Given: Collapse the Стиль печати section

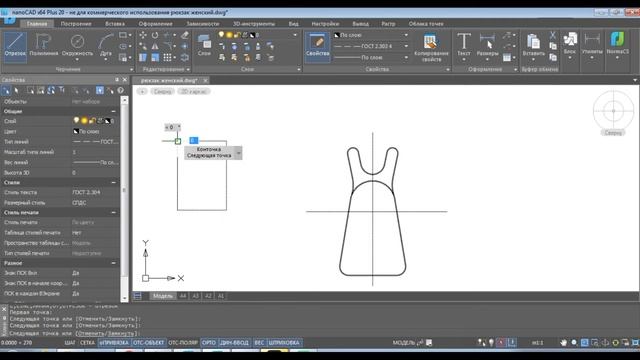Looking at the screenshot, I should pyautogui.click(x=113, y=213).
